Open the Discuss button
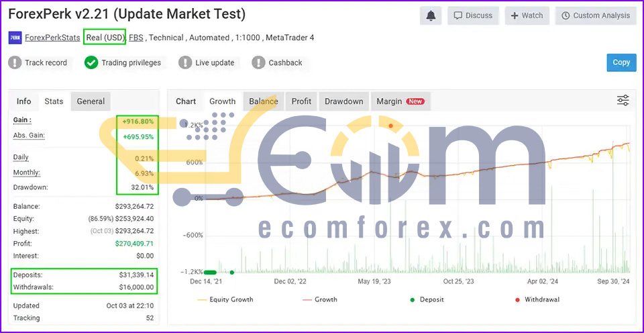This screenshot has width=644, height=333. pos(473,15)
